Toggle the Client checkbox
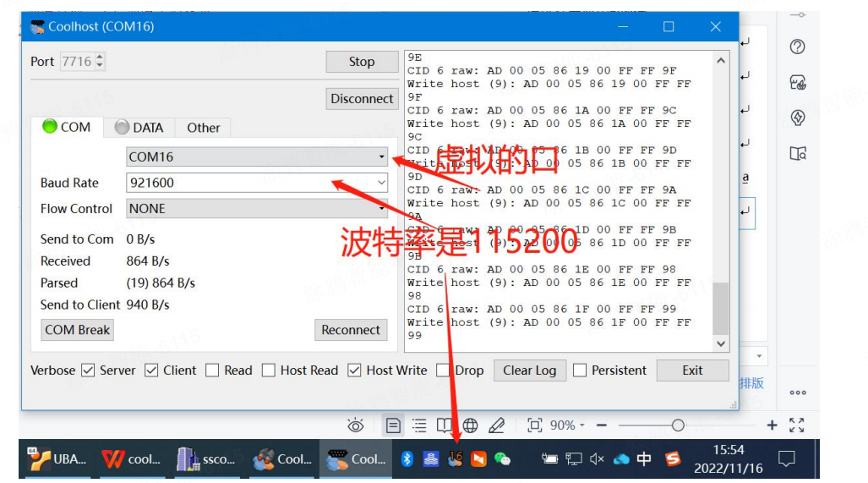This screenshot has width=868, height=483. pyautogui.click(x=151, y=370)
